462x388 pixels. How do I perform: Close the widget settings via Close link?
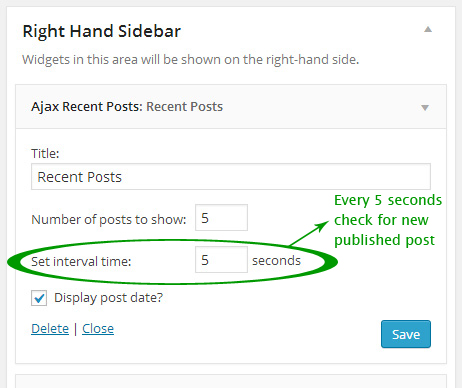[98, 329]
